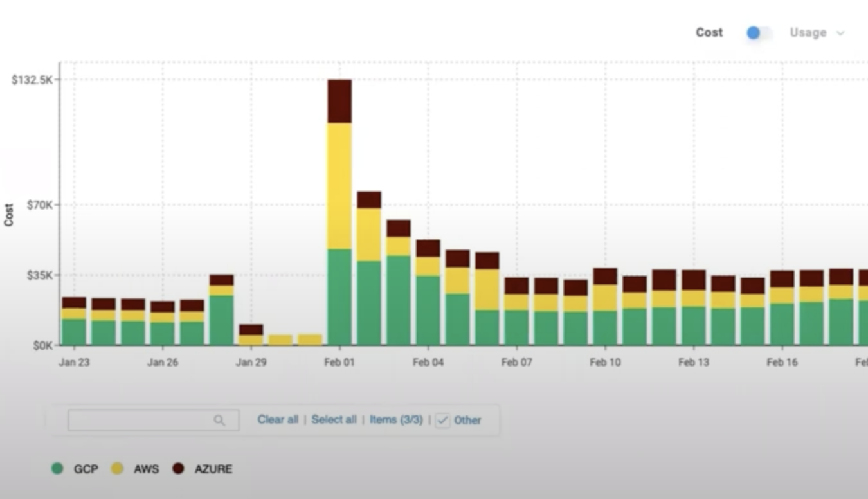Expand the Usage dropdown chevron

pos(840,33)
